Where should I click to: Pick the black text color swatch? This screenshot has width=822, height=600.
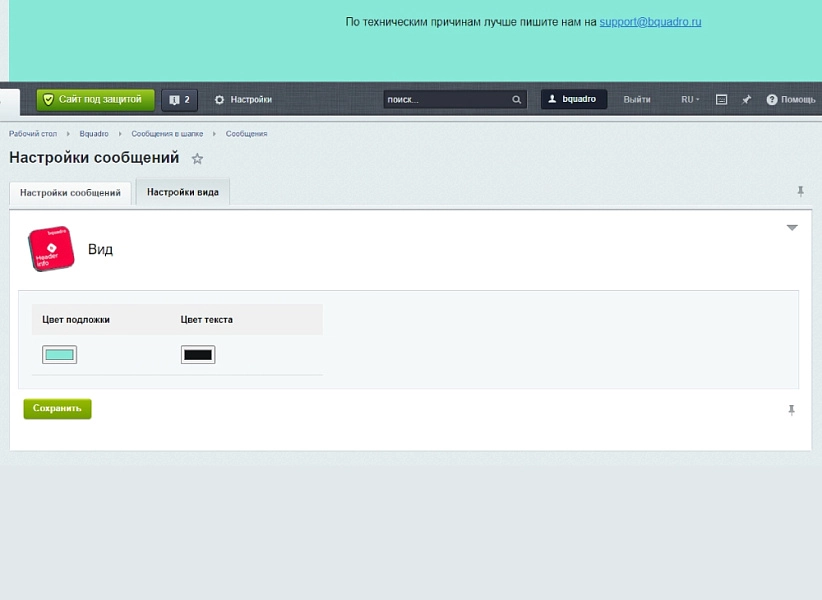coord(198,355)
